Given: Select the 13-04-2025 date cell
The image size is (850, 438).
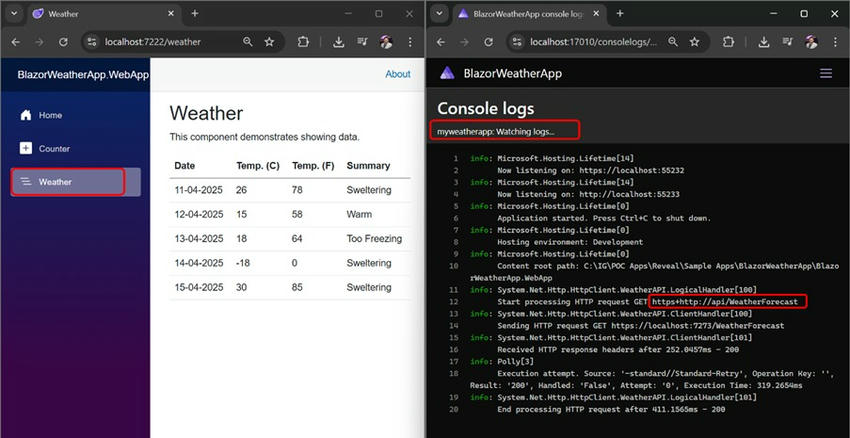Looking at the screenshot, I should [199, 239].
